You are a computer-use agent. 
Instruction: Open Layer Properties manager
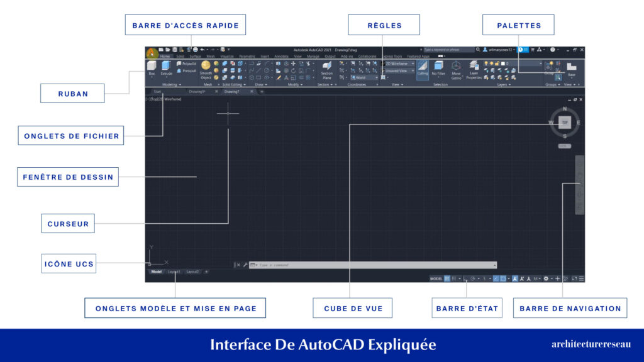point(474,67)
